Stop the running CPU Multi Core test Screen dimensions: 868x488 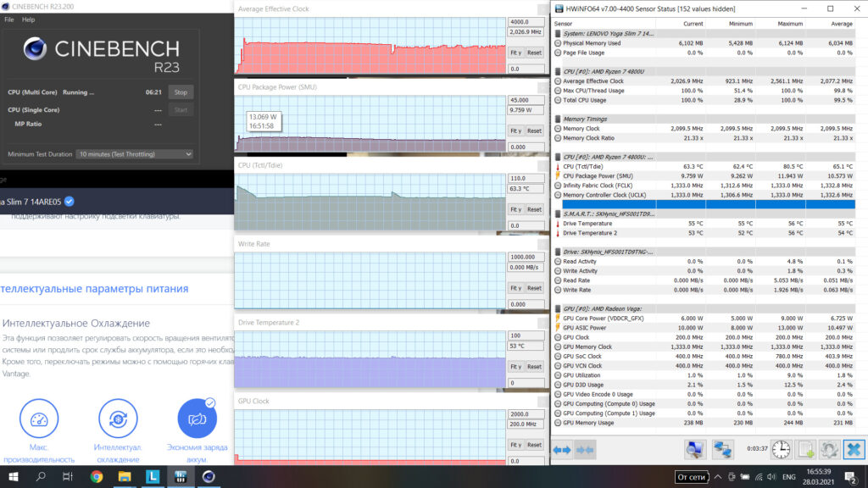(x=181, y=92)
